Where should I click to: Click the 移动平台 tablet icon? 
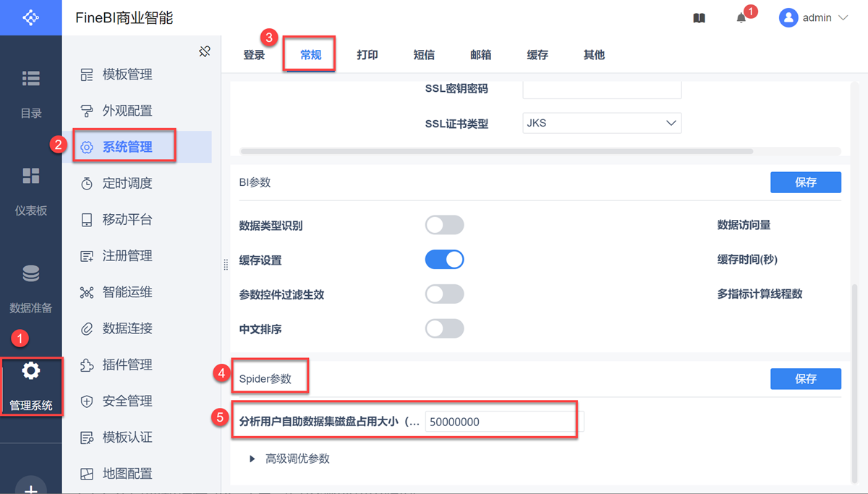pos(87,220)
